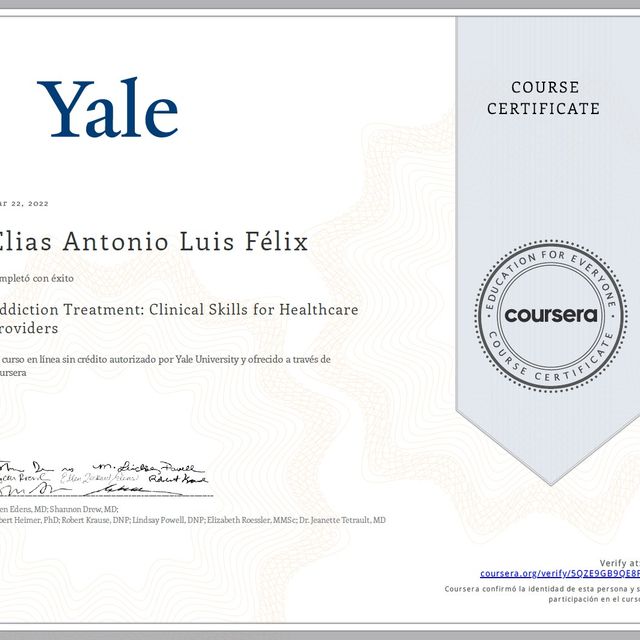This screenshot has width=640, height=640.
Task: Click the 'Shannon Drew, MD' instructor name
Action: click(x=84, y=509)
